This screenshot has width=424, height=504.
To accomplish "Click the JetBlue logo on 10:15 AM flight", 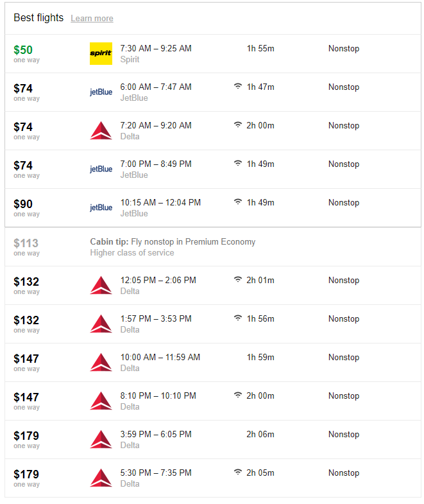I will click(101, 208).
